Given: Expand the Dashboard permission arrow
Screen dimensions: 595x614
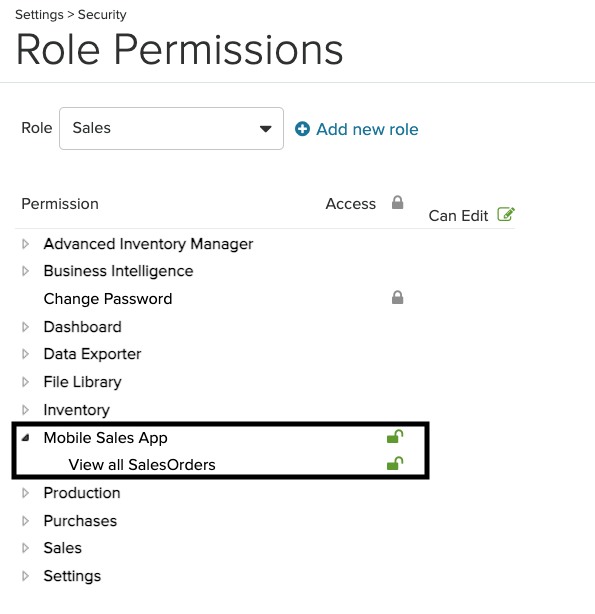Looking at the screenshot, I should 25,327.
